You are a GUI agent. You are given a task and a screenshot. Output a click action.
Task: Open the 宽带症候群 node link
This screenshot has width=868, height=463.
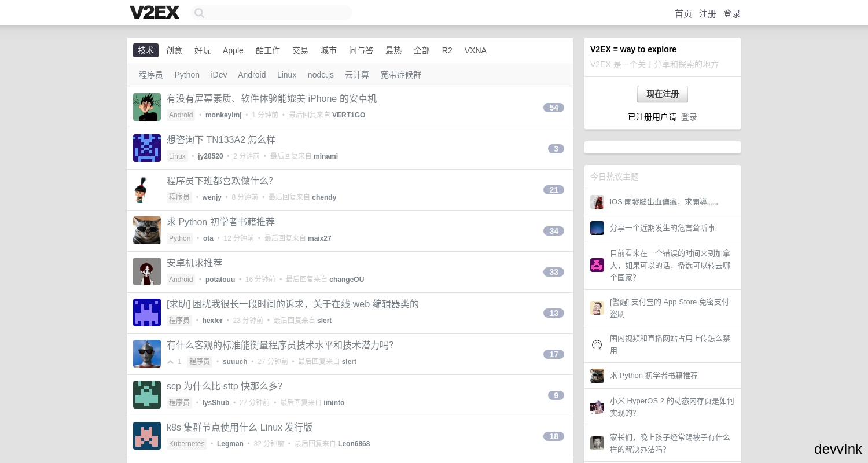(x=401, y=75)
